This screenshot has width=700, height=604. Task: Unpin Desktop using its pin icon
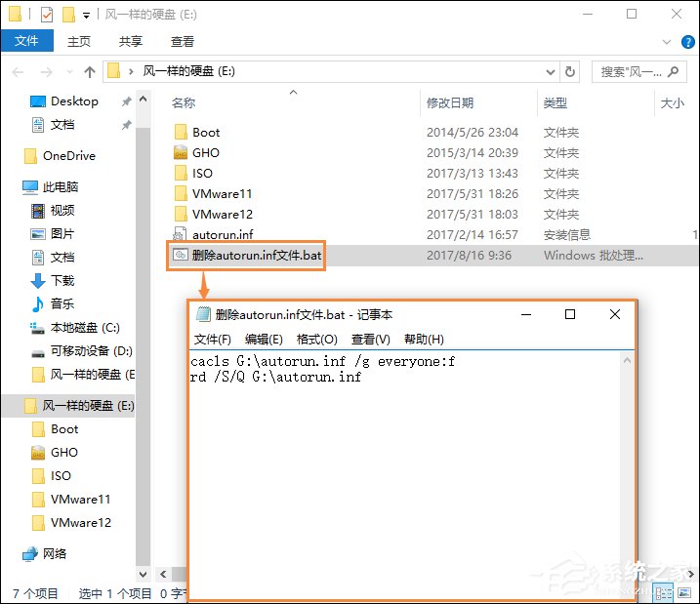[126, 101]
